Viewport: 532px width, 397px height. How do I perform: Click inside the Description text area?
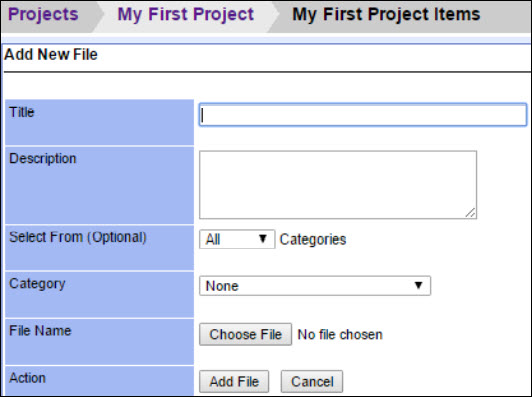(338, 185)
